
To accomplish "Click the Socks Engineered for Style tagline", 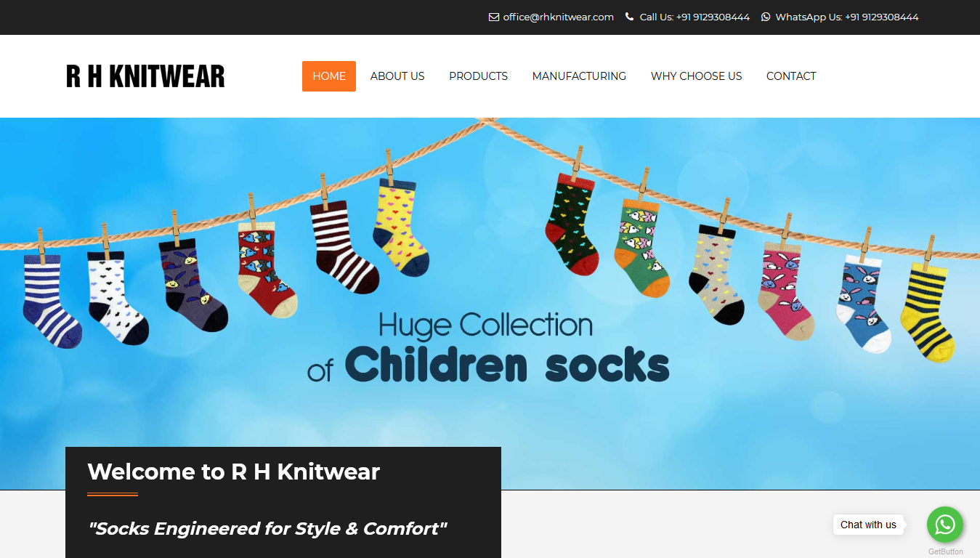I will tap(267, 528).
